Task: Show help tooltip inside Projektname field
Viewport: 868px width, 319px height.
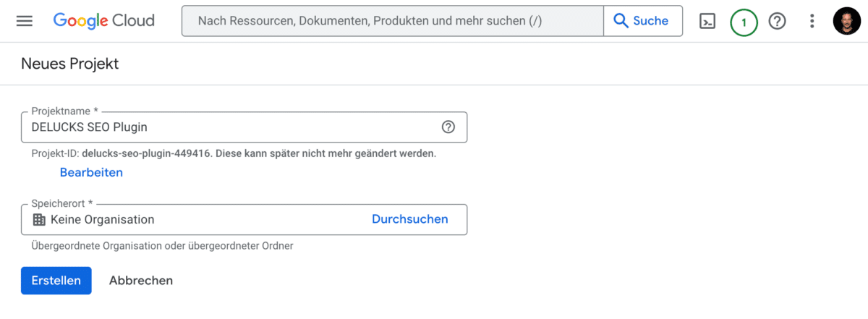Action: pyautogui.click(x=448, y=127)
